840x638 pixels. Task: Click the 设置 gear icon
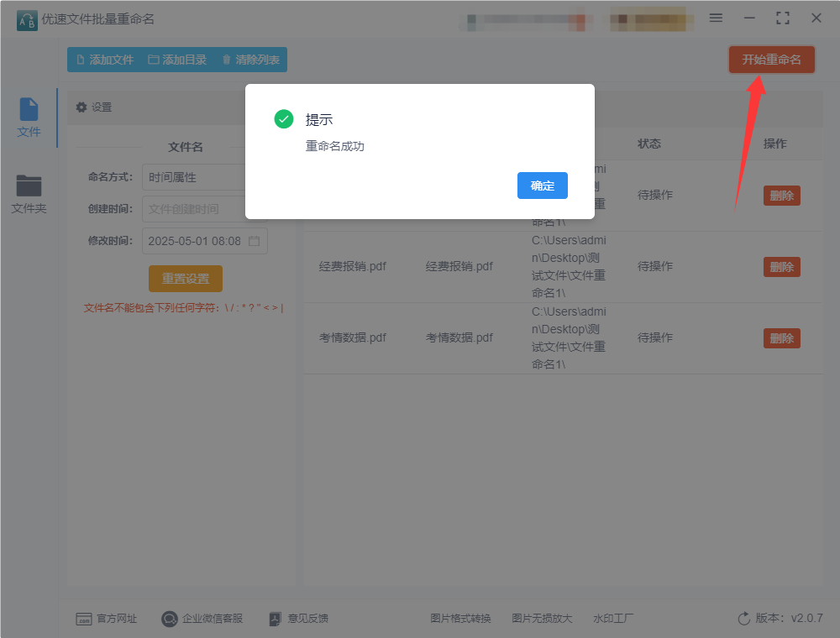tap(81, 107)
